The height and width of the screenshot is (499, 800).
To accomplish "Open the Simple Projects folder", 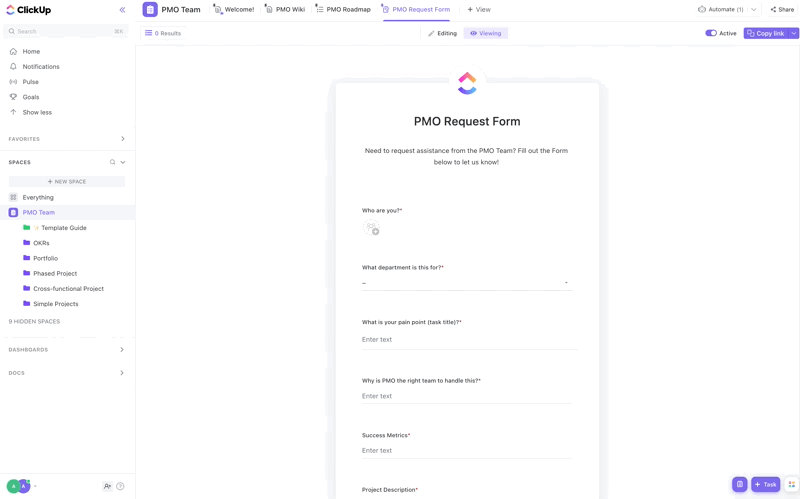I will (x=56, y=304).
